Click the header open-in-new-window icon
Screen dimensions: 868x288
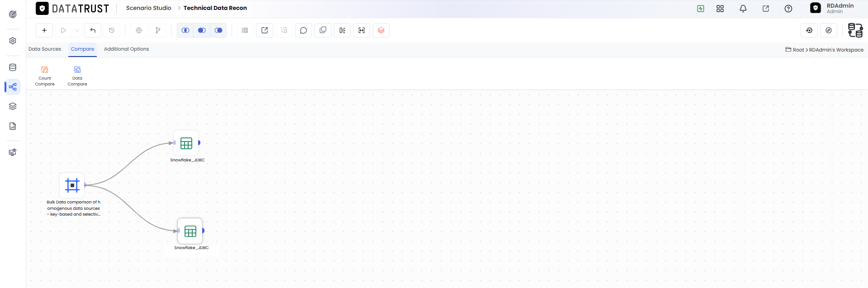[x=766, y=9]
